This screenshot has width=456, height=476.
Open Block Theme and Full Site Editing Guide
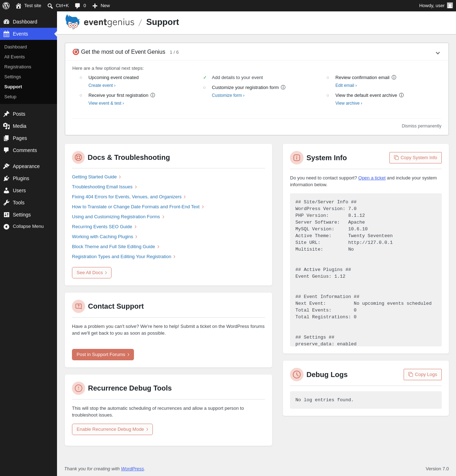coord(116,247)
